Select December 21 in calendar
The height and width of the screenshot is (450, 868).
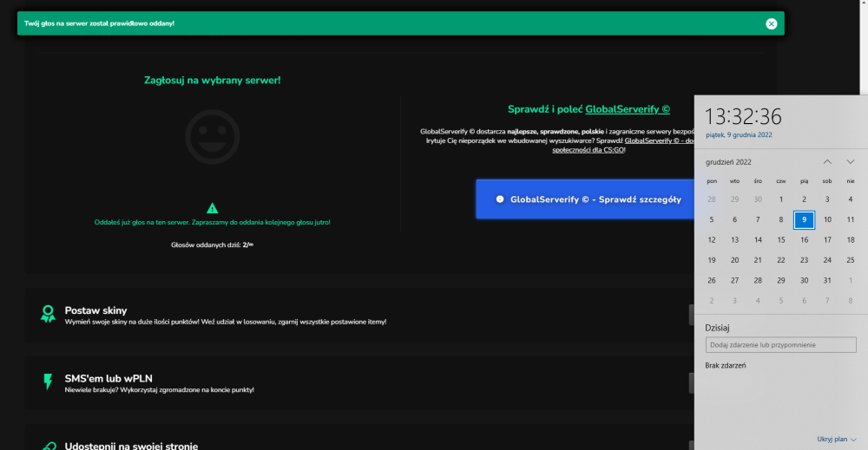[758, 260]
